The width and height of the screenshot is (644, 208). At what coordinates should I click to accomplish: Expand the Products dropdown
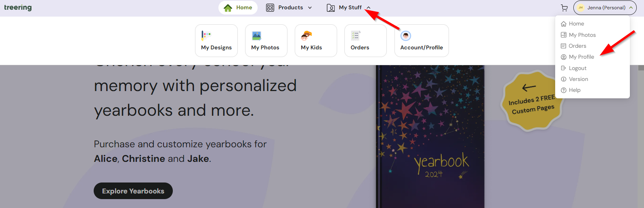[x=289, y=8]
